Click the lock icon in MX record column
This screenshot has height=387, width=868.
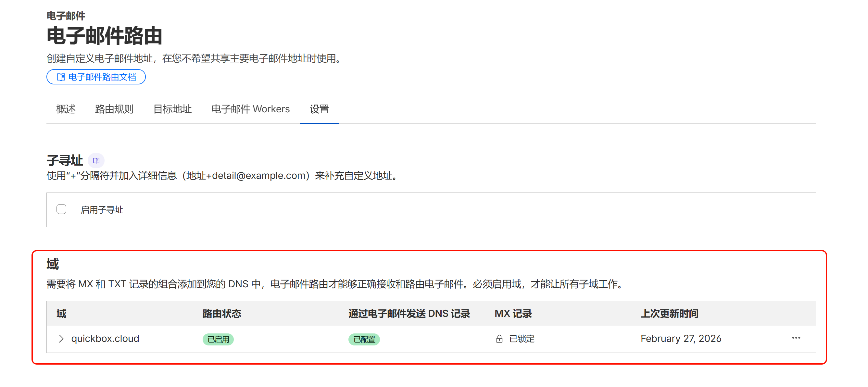499,339
